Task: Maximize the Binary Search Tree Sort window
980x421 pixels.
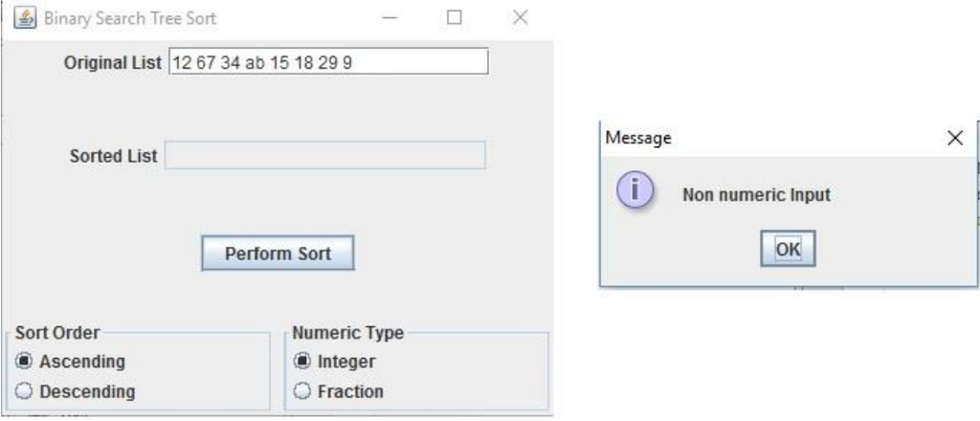Action: [x=455, y=17]
